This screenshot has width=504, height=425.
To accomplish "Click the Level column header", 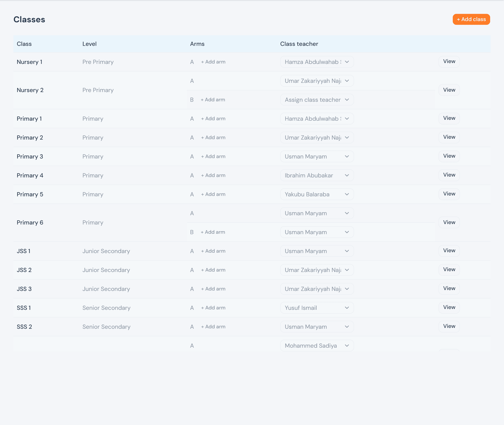I will coord(89,44).
